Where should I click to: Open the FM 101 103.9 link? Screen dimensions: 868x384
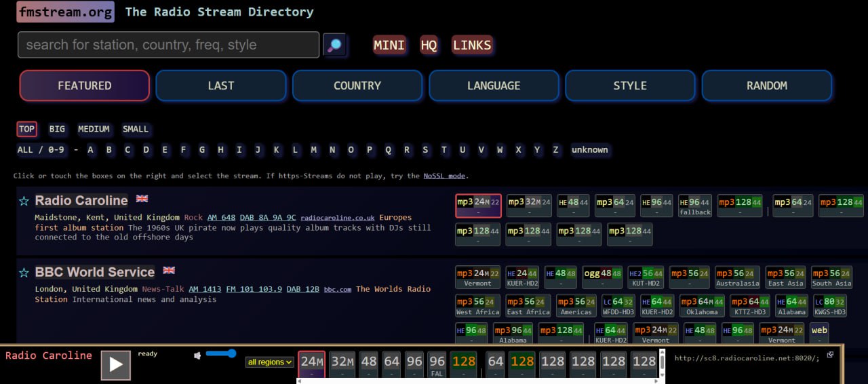pyautogui.click(x=254, y=289)
